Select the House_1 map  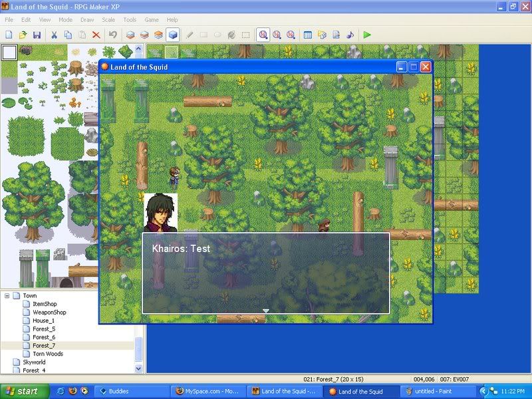[x=43, y=321]
